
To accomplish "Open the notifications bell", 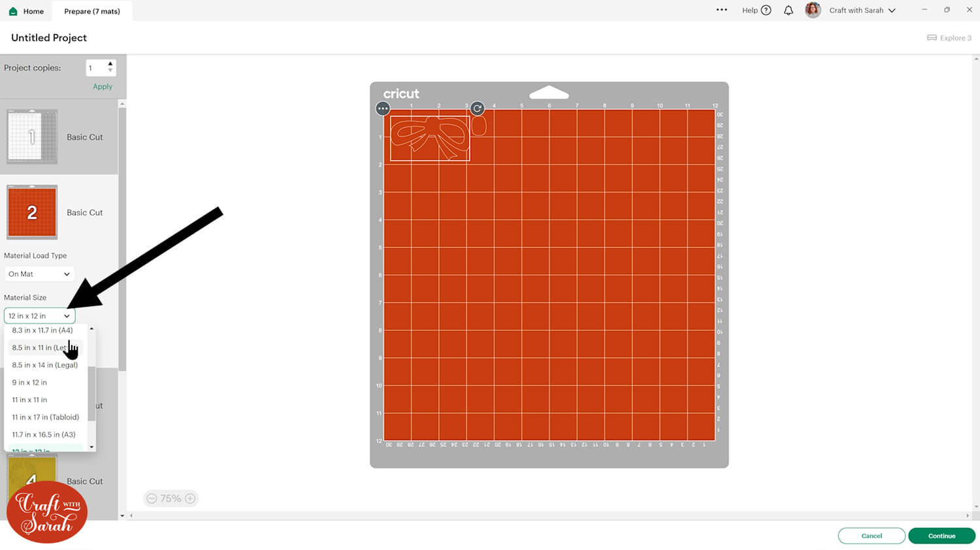I will pos(789,10).
